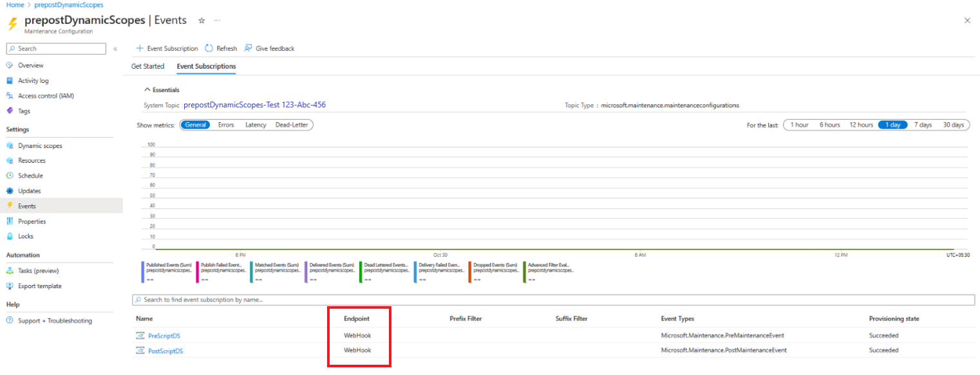Click prepostDynamicScopes breadcrumb link

coord(68,5)
